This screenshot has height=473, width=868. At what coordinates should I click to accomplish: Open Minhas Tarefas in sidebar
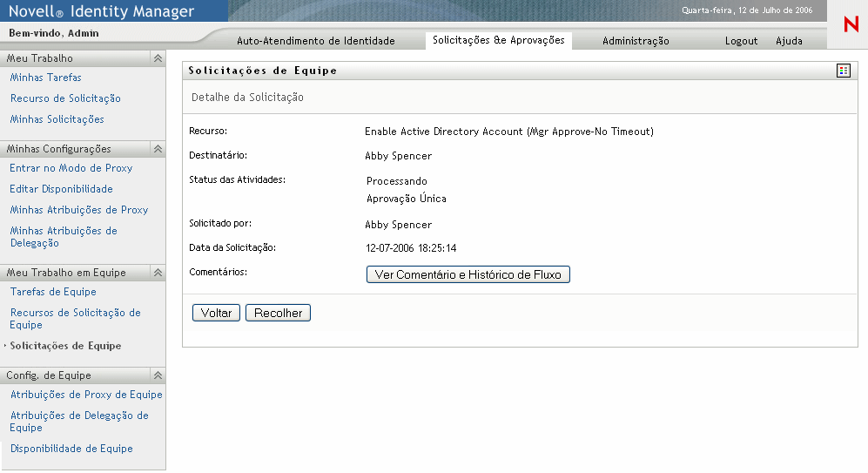click(45, 78)
